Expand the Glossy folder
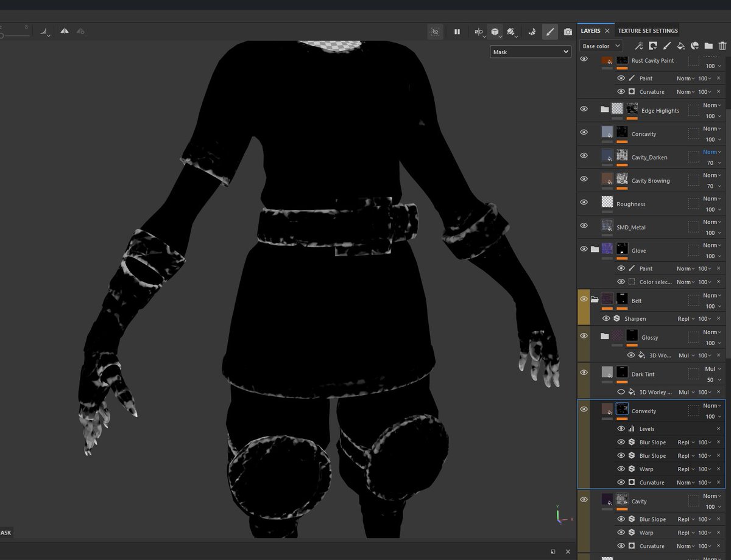This screenshot has width=731, height=560. pyautogui.click(x=604, y=336)
